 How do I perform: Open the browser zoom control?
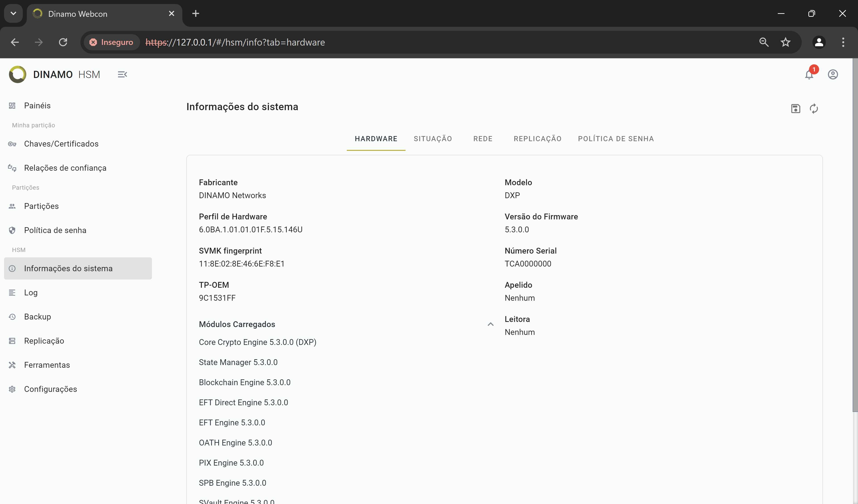[x=764, y=42]
